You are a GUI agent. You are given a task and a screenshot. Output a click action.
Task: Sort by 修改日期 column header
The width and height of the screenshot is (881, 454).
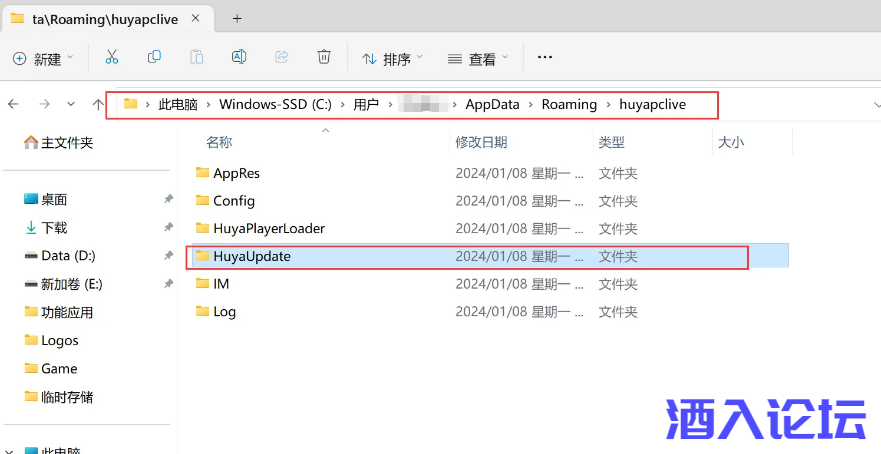click(481, 142)
